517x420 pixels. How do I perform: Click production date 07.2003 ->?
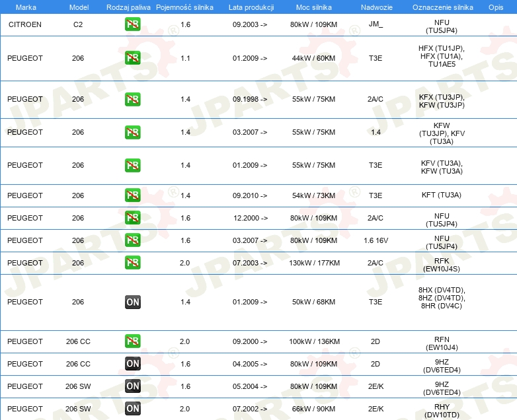click(x=250, y=263)
